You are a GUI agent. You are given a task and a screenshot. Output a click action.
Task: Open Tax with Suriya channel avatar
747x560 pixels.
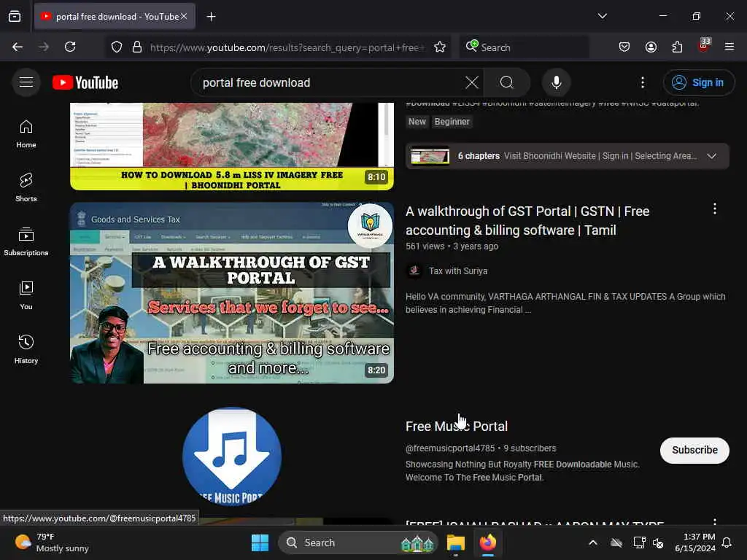pos(414,271)
